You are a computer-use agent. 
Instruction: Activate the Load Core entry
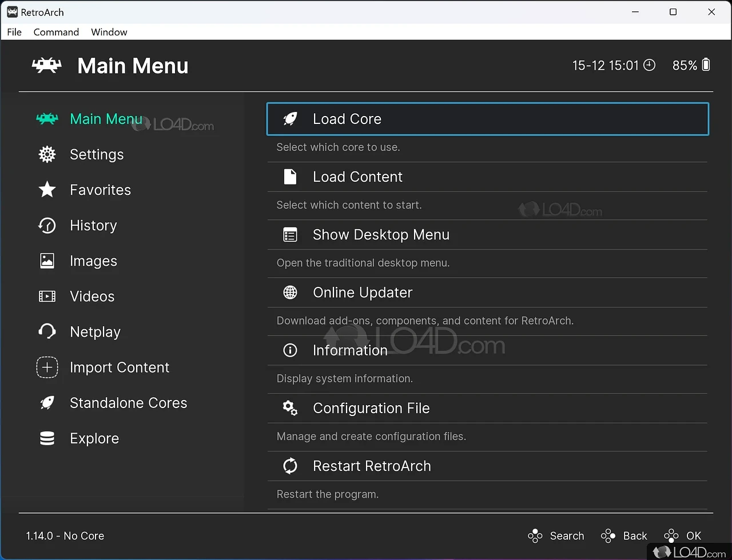[x=488, y=119]
